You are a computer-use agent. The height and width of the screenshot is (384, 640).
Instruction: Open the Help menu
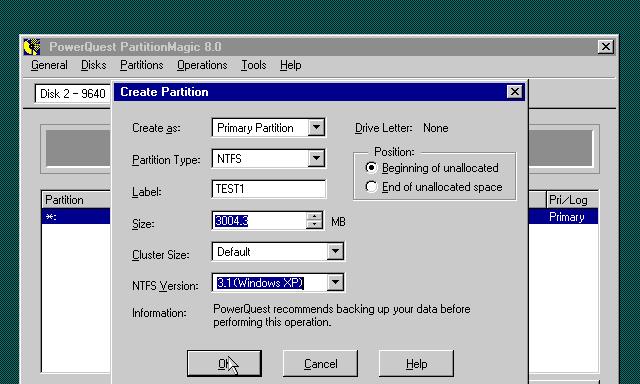coord(291,65)
